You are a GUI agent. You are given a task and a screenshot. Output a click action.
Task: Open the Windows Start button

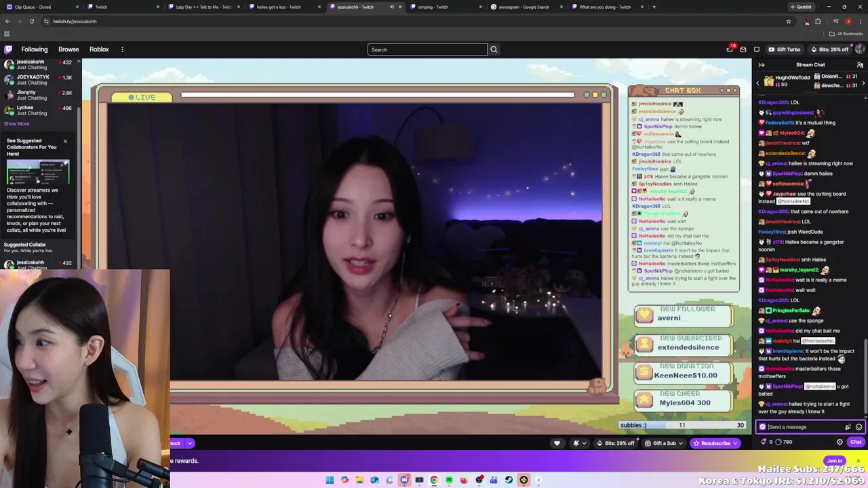point(330,480)
